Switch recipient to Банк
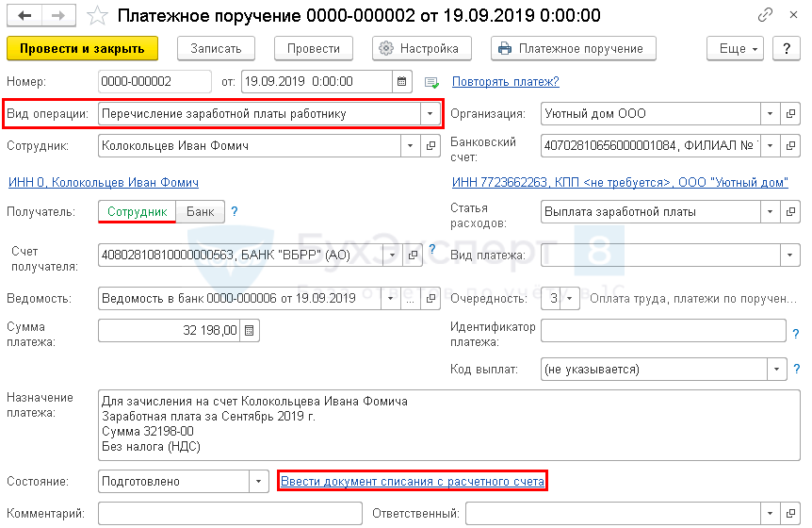The width and height of the screenshot is (812, 528). (x=200, y=211)
